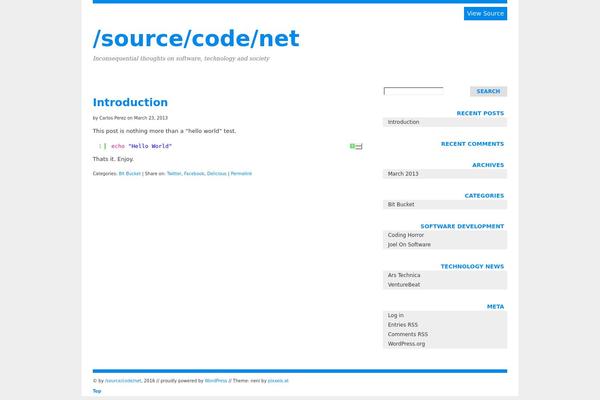Open the pixxels.at footer link
Screen dimensions: 600x400
point(278,381)
